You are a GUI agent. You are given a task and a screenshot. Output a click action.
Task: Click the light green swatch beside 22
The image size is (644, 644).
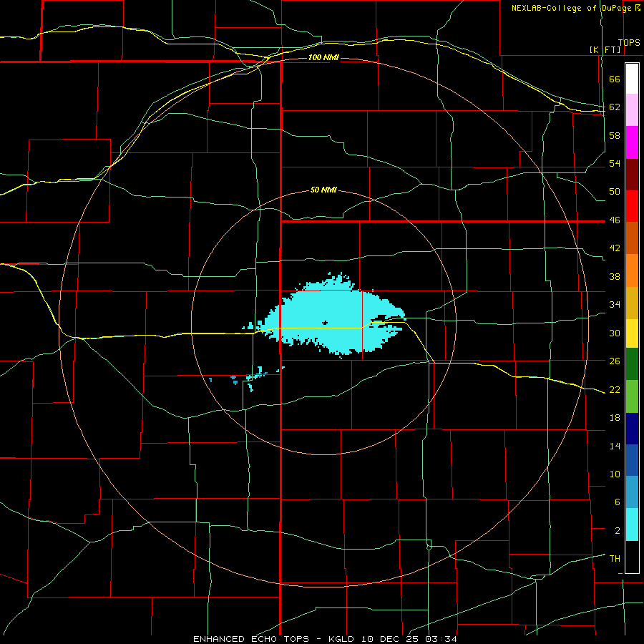(x=632, y=396)
